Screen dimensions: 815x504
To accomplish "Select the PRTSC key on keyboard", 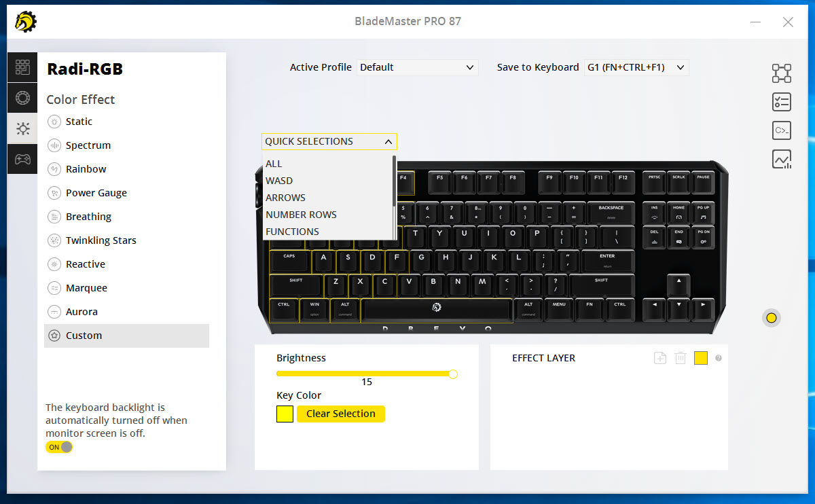I will coord(654,182).
